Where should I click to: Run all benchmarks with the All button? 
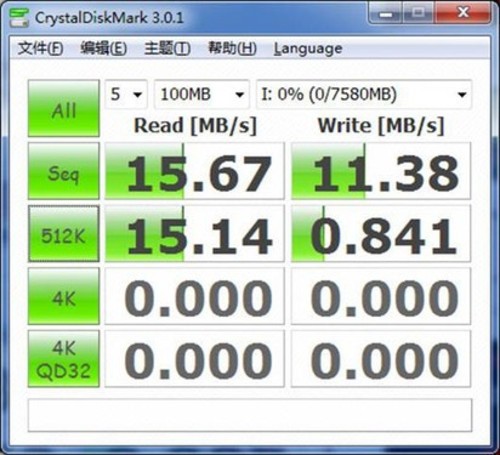[x=64, y=108]
